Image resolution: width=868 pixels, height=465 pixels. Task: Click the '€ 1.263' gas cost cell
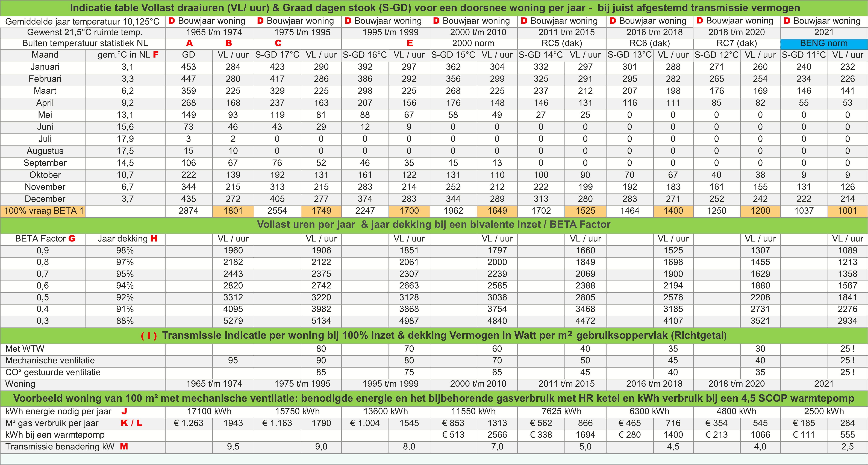pos(189,424)
